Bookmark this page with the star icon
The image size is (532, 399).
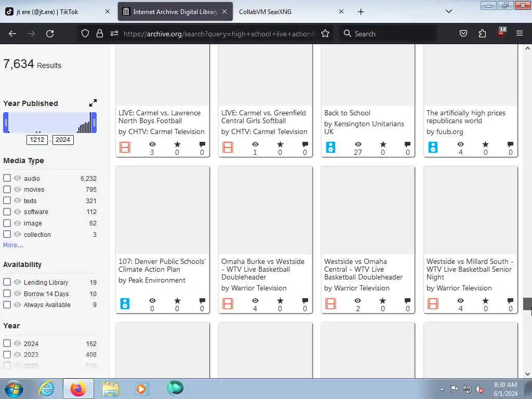pos(325,33)
